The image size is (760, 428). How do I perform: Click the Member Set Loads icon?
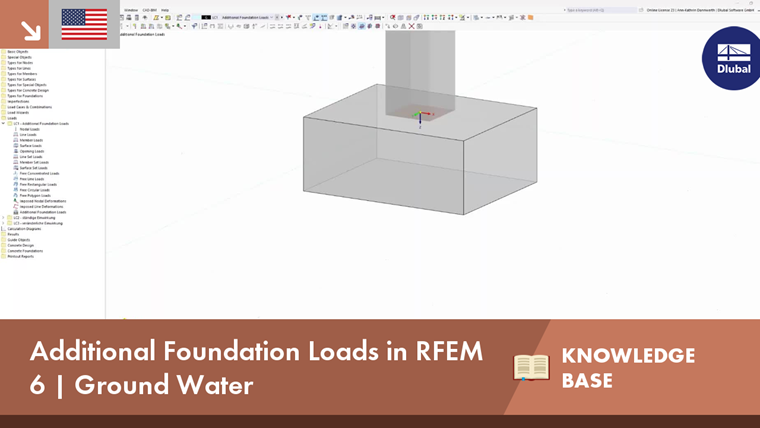click(x=16, y=162)
